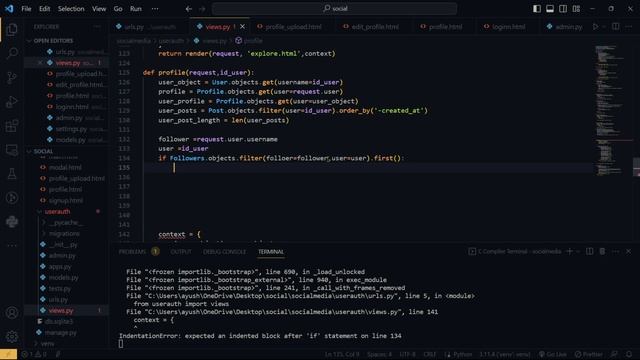Screen dimensions: 640x360
Task: Kill the terminal with trash icon
Action: 602,251
